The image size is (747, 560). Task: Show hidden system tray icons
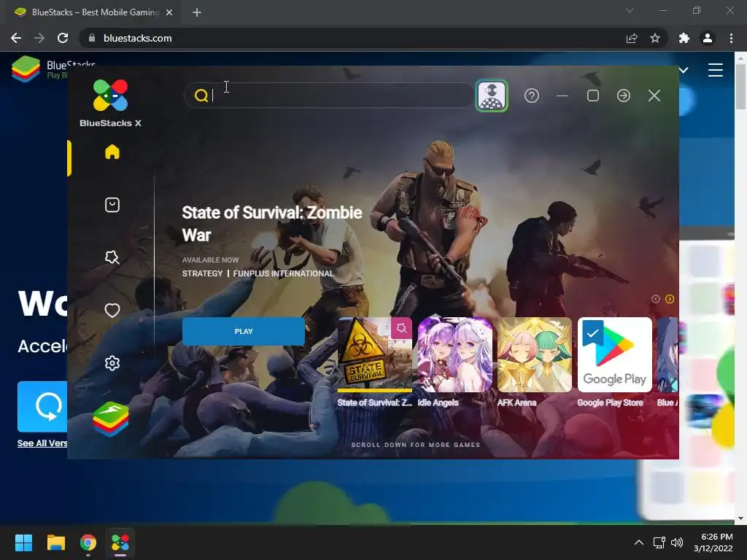click(639, 542)
